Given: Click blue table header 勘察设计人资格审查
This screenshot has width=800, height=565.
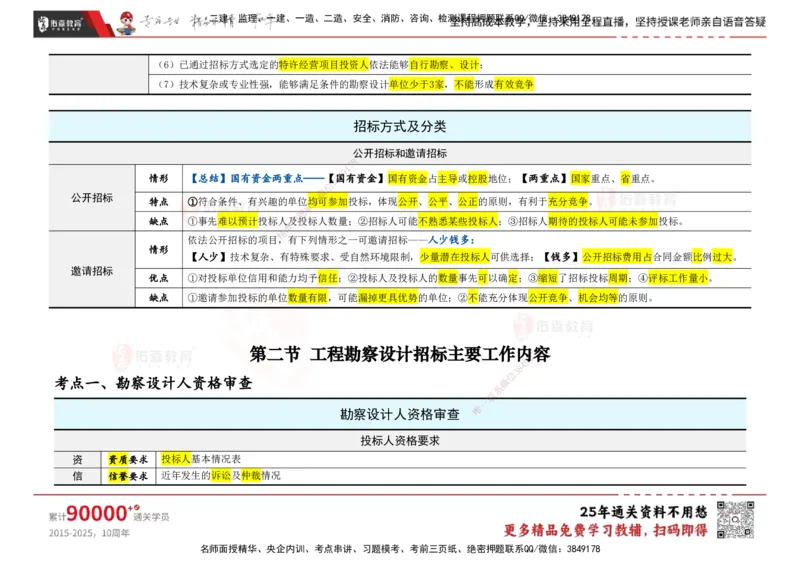Looking at the screenshot, I should click(x=399, y=414).
